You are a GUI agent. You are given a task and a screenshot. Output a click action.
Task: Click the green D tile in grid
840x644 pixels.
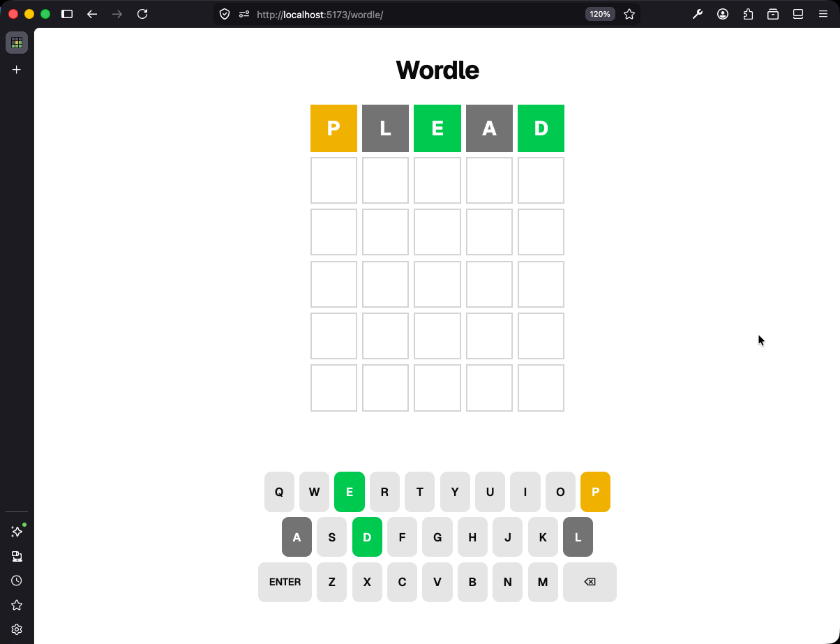[541, 128]
